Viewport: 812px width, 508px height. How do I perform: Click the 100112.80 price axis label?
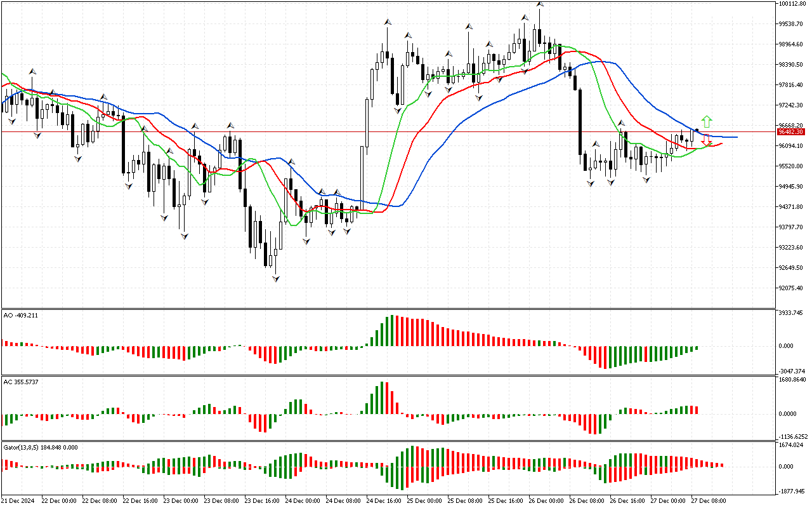click(792, 4)
